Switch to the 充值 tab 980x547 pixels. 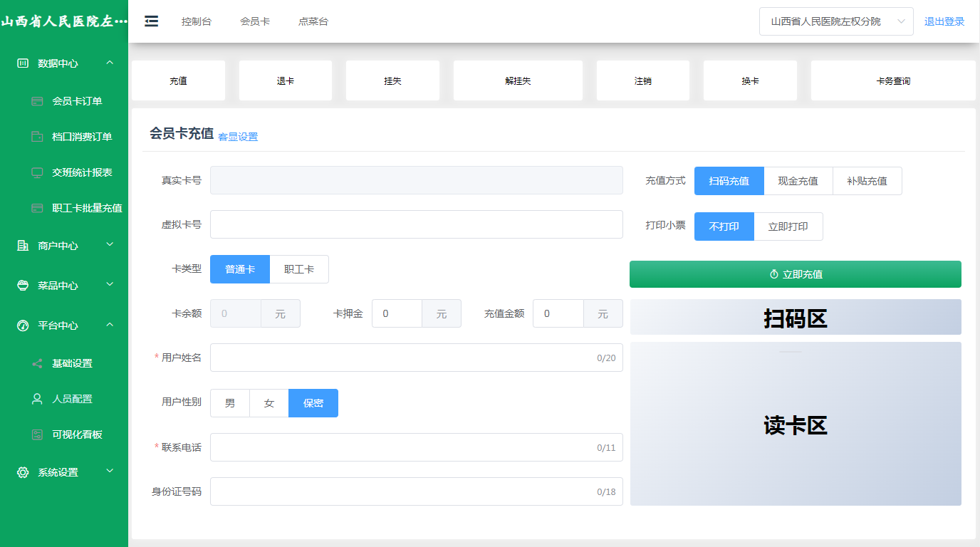[x=179, y=80]
